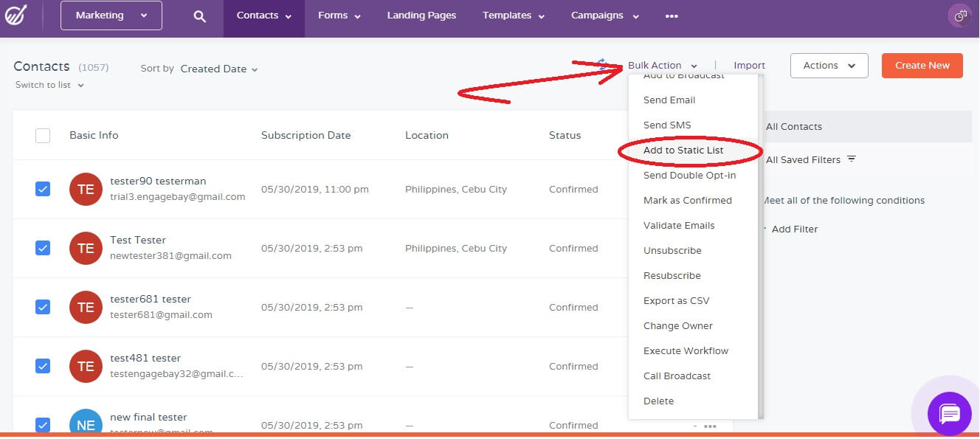Viewport: 980px width, 439px height.
Task: Open row options dots for new final tester
Action: click(x=710, y=426)
